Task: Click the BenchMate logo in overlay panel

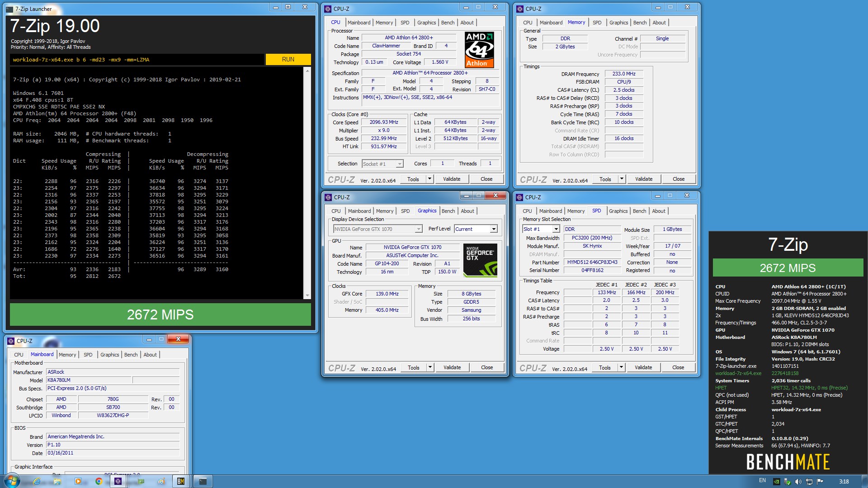Action: (x=788, y=462)
